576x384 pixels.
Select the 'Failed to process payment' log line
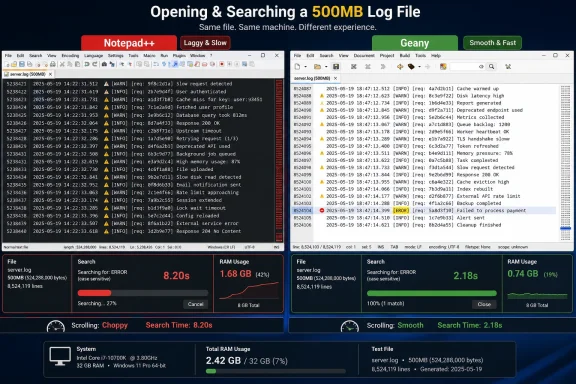pos(424,211)
